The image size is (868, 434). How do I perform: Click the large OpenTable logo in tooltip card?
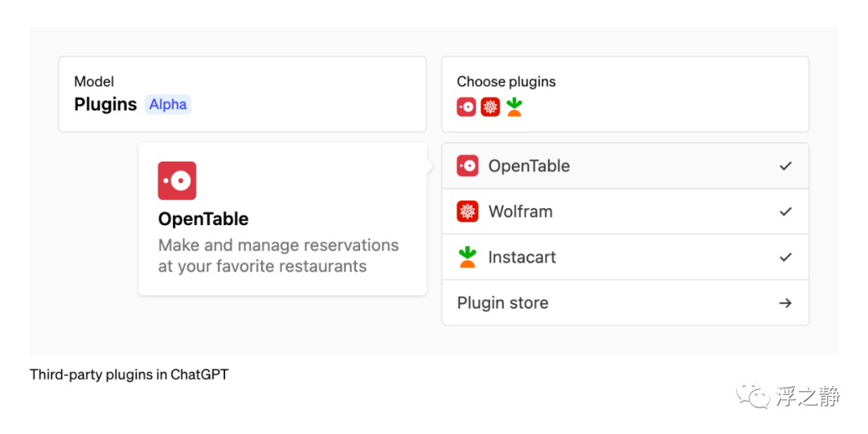pos(177,181)
